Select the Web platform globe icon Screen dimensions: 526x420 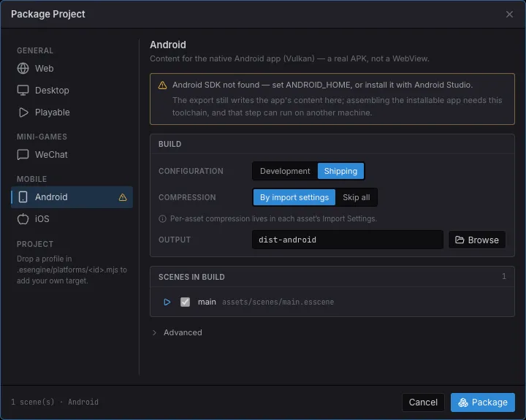tap(23, 68)
